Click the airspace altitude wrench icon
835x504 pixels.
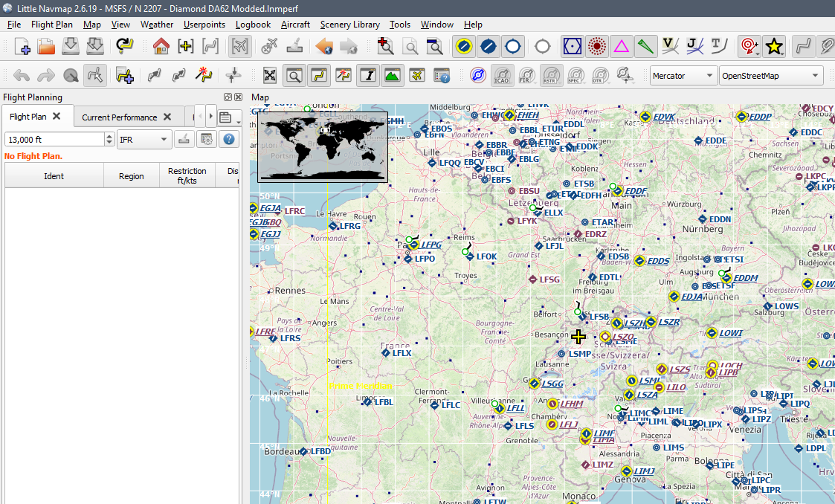(625, 76)
